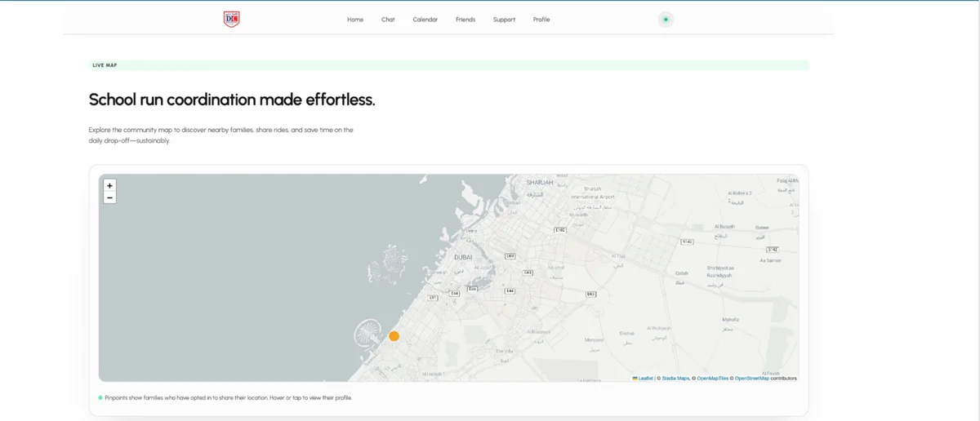Screen dimensions: 980x421
Task: Open the Support page
Action: (504, 20)
